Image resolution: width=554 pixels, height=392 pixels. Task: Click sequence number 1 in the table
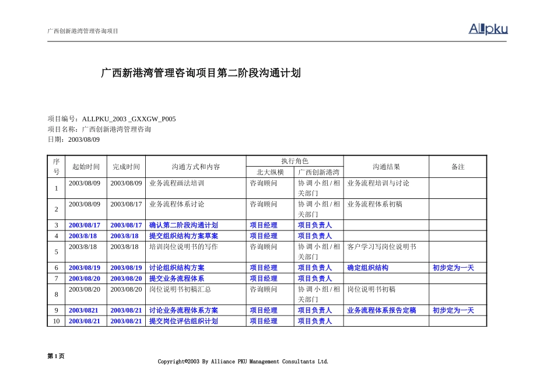click(x=56, y=188)
